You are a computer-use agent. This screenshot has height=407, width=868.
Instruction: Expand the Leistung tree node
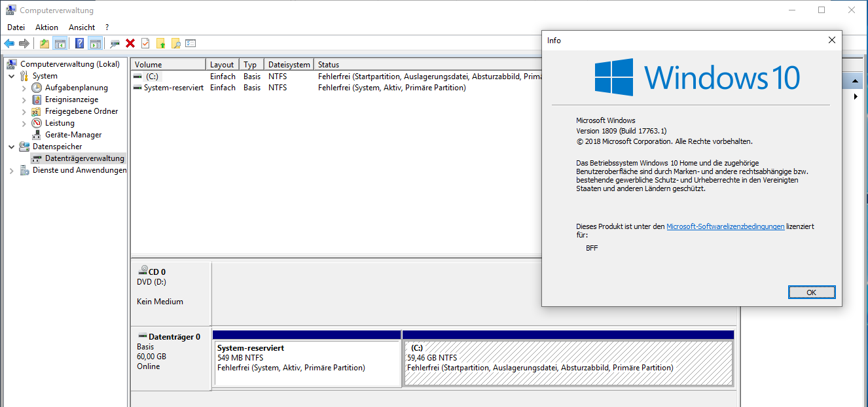(24, 123)
